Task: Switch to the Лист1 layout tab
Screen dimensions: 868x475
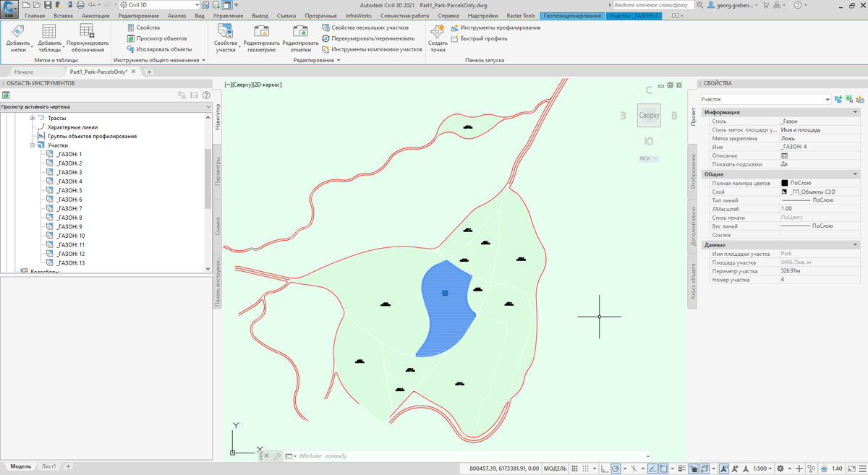Action: point(49,467)
